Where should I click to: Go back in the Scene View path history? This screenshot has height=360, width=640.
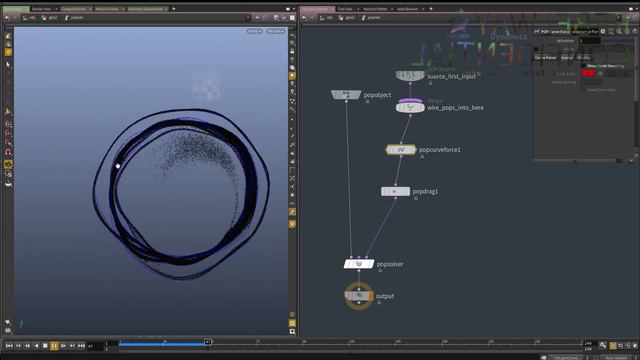tap(7, 18)
